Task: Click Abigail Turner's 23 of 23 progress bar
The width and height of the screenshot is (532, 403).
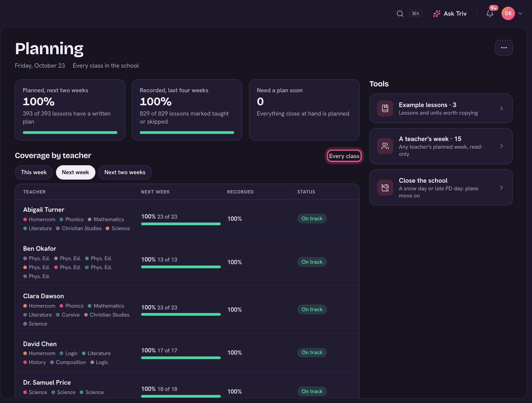Action: pyautogui.click(x=181, y=224)
